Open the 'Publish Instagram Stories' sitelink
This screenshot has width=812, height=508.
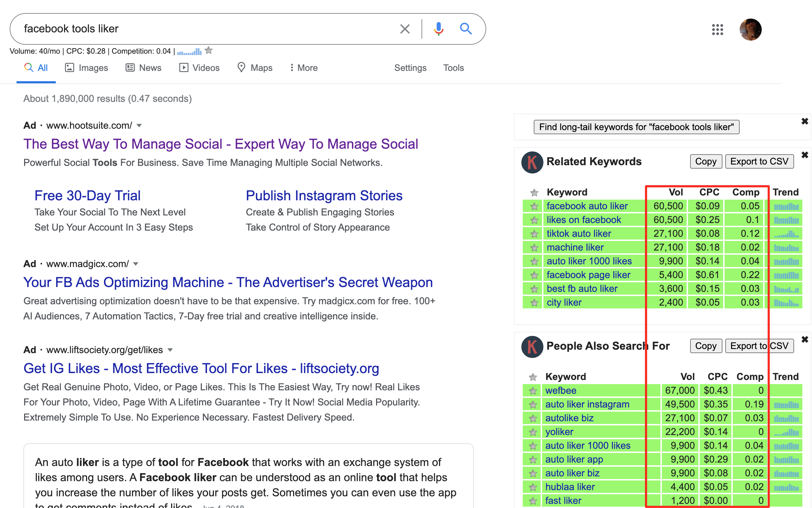tap(324, 195)
